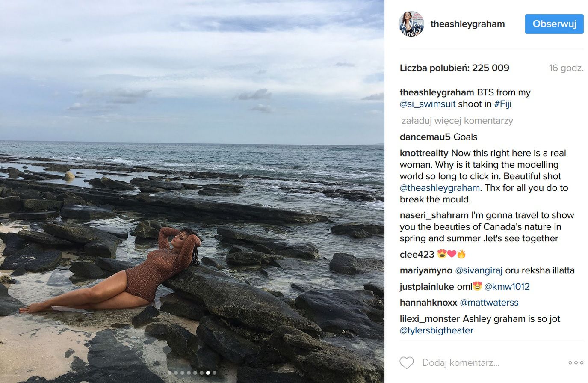Screen dimensions: 588x383
Task: Jump to the first carousel dot
Action: [x=170, y=373]
